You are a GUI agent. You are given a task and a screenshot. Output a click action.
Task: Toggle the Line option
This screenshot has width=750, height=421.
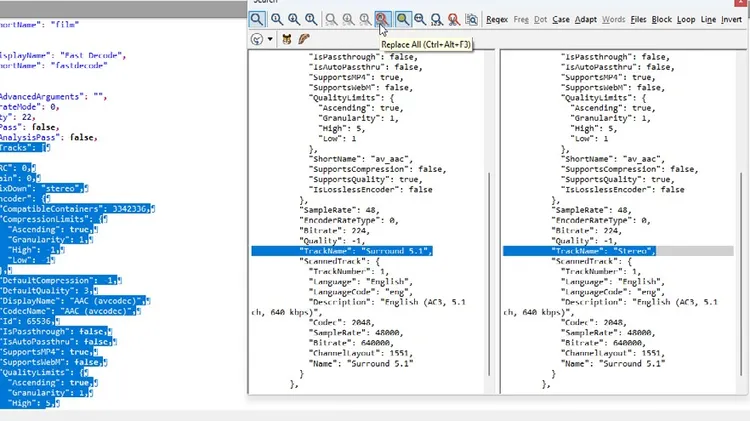(708, 20)
